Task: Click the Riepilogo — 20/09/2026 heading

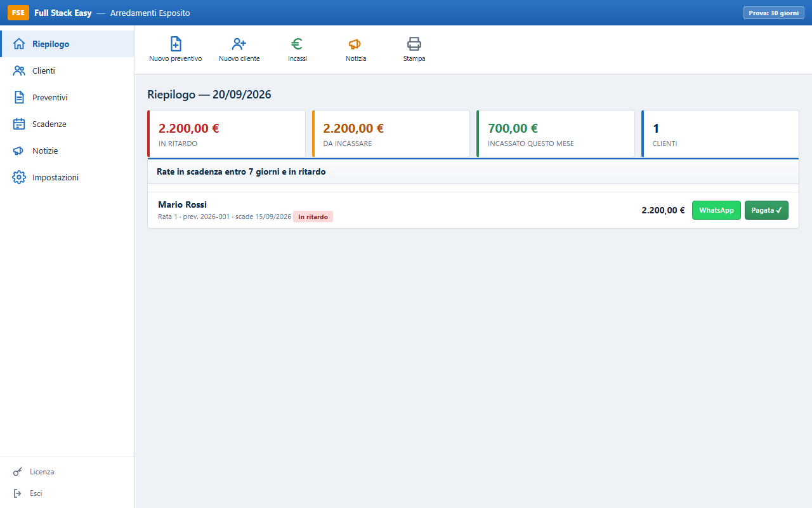Action: coord(209,95)
